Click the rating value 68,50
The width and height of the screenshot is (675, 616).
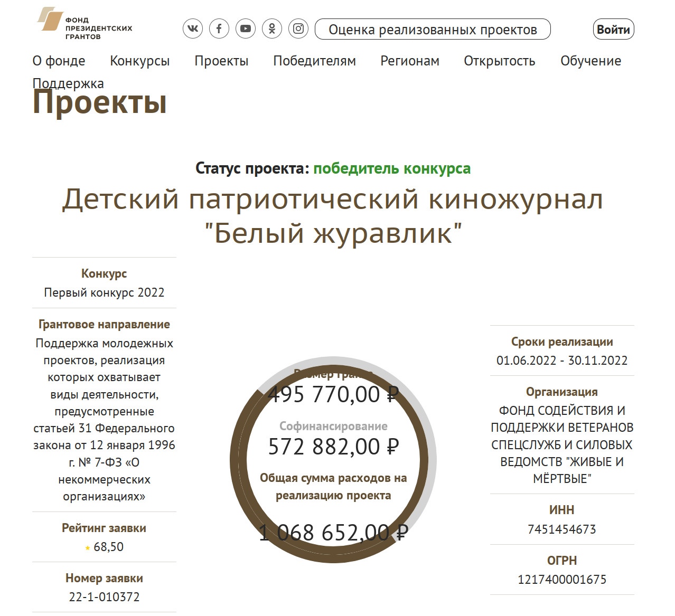pos(108,547)
